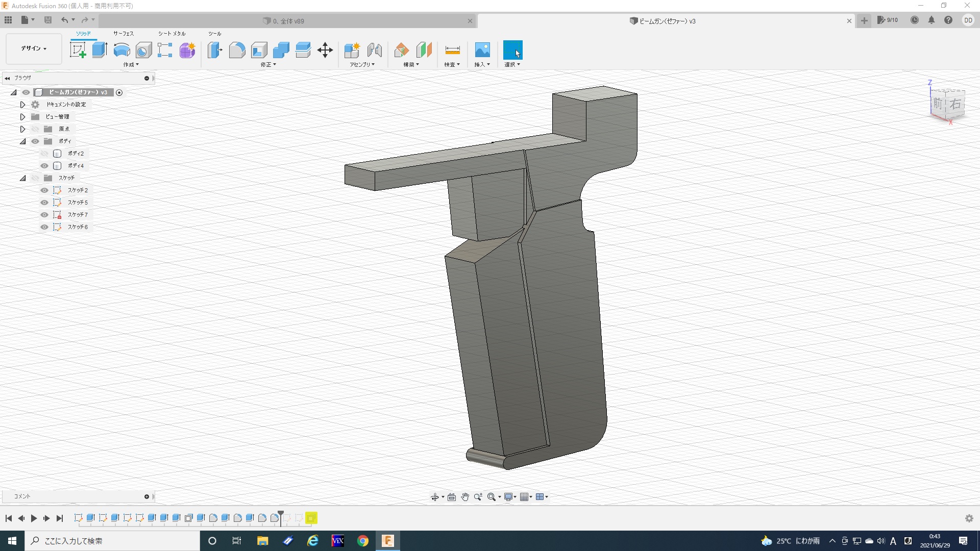
Task: Select the Extrude tool icon
Action: (x=100, y=50)
